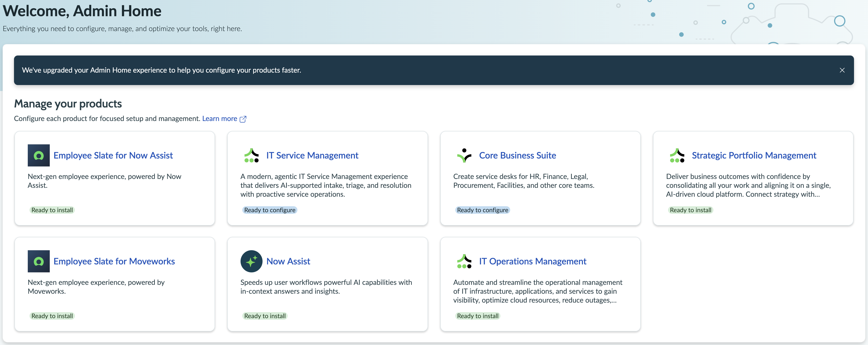This screenshot has height=345, width=868.
Task: Click the Now Assist sparkle icon
Action: [x=251, y=261]
